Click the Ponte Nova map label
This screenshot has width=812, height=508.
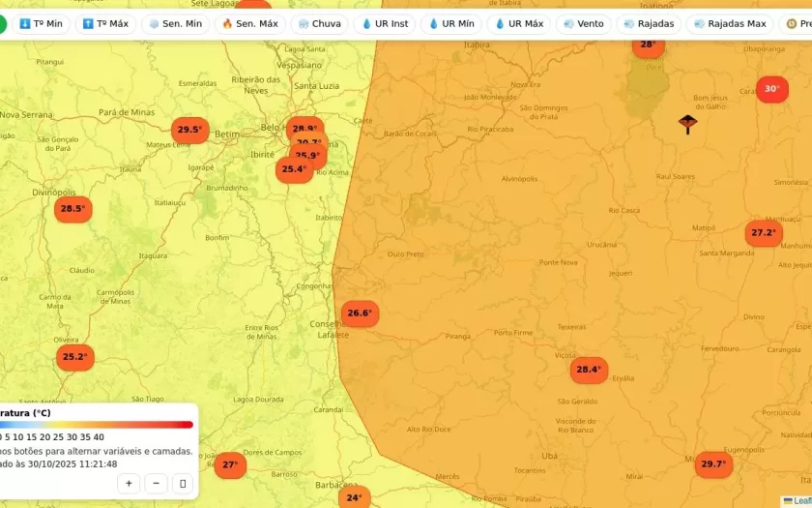559,263
